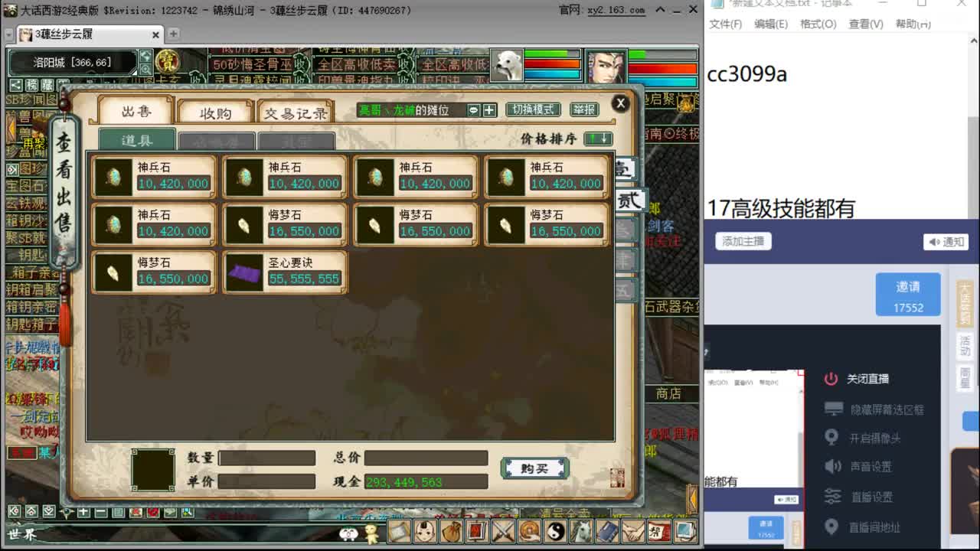Toggle the 价格排序 price sort arrows
Image resolution: width=980 pixels, height=551 pixels.
(x=598, y=139)
